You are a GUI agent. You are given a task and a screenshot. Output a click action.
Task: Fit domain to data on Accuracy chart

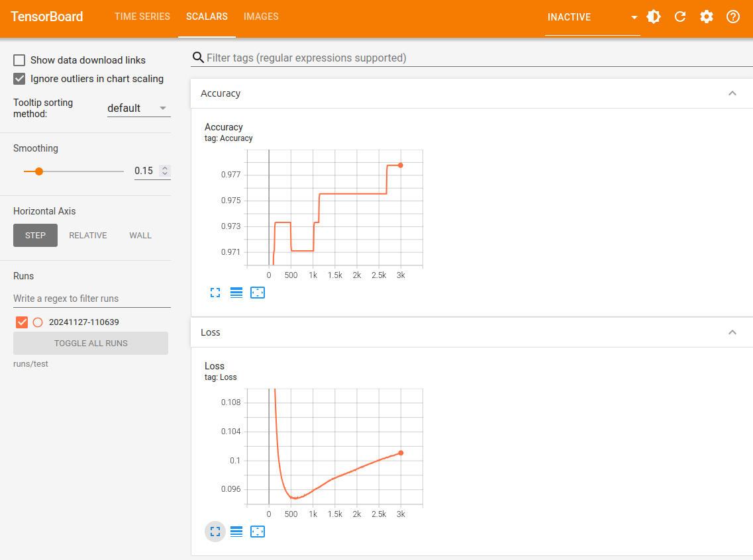click(x=258, y=293)
